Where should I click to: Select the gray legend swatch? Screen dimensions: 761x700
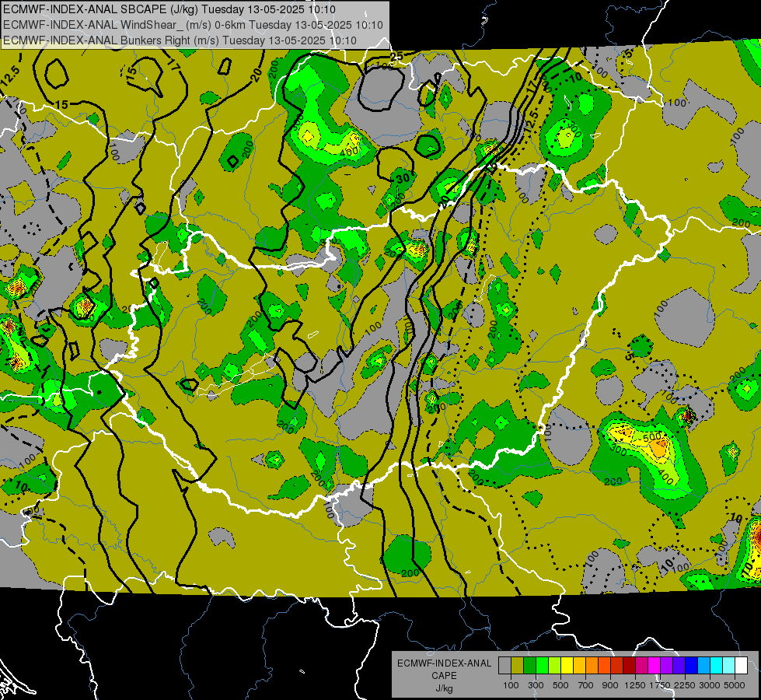point(504,666)
